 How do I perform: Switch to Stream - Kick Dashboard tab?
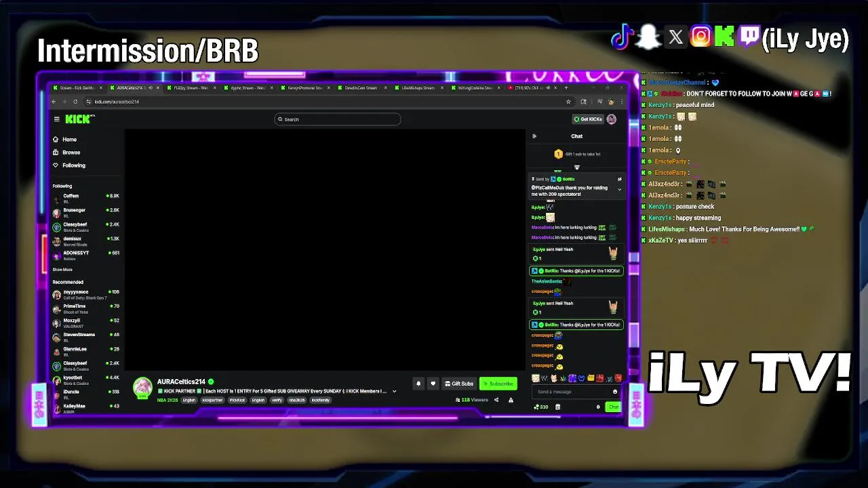pyautogui.click(x=76, y=87)
